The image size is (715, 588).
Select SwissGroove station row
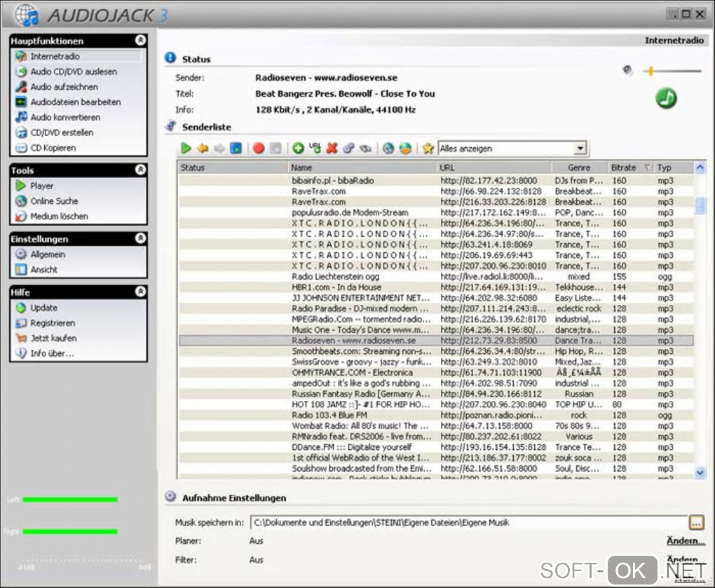(436, 362)
